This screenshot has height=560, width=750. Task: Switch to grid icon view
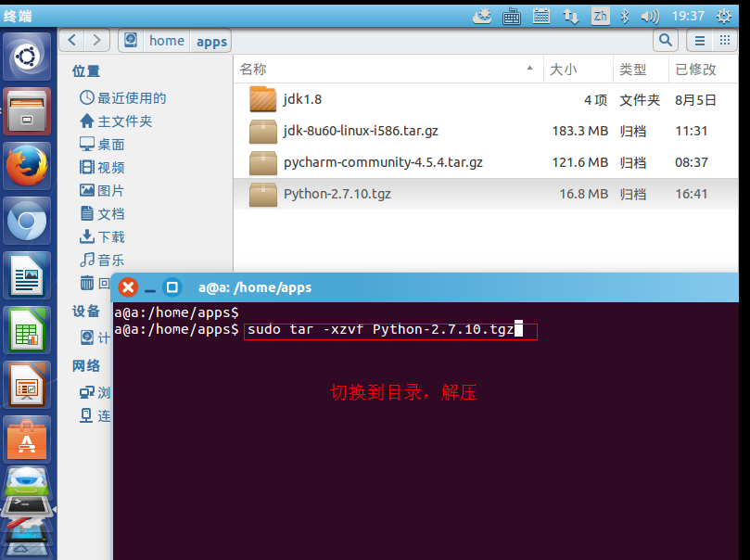click(725, 41)
